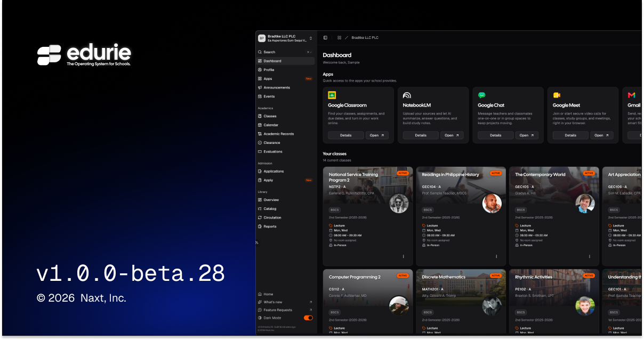Click the Google Classroom app icon

coord(332,95)
